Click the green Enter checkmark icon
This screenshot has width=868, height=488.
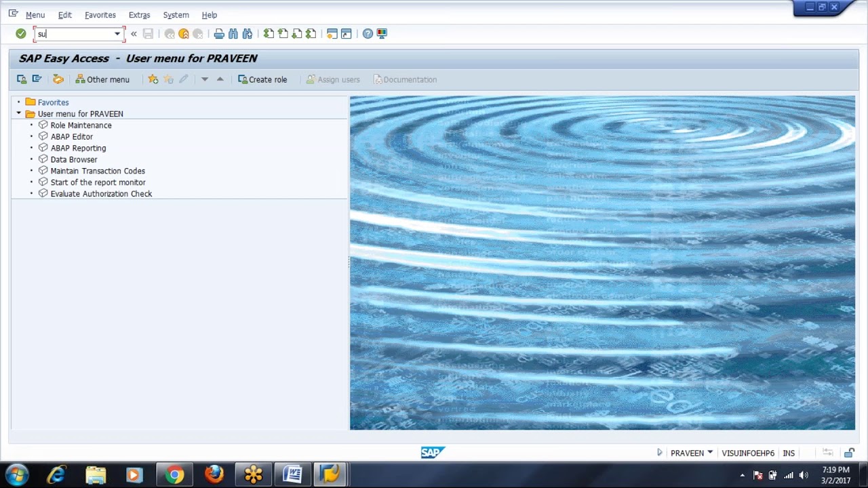[21, 34]
